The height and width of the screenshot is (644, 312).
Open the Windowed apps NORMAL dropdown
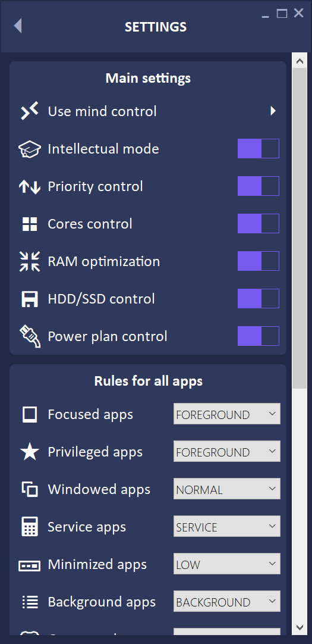click(x=227, y=489)
